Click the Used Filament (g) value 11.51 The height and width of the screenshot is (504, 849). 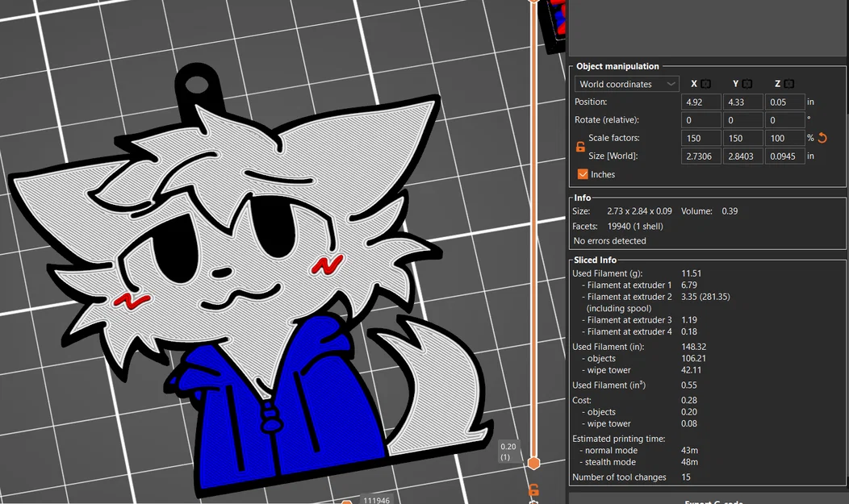691,273
